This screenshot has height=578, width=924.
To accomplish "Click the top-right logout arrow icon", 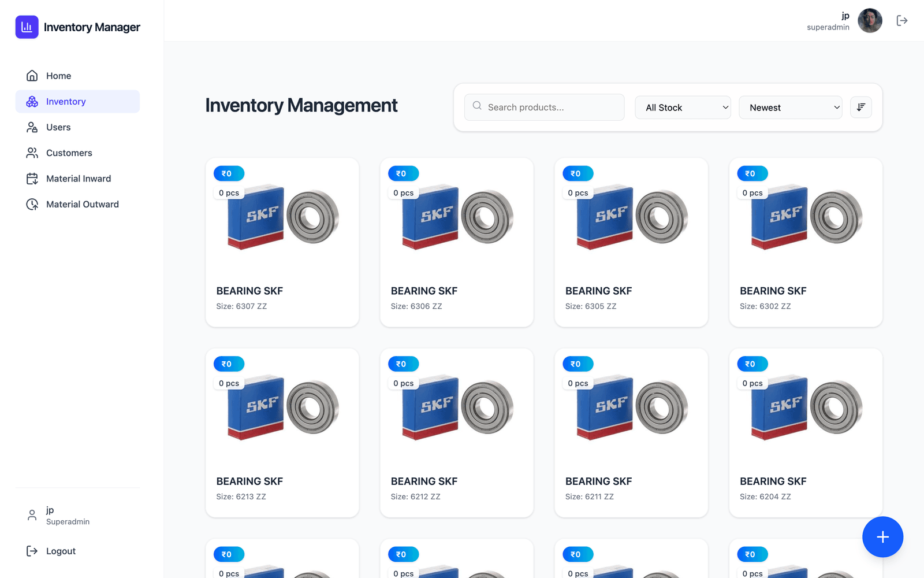I will point(902,21).
